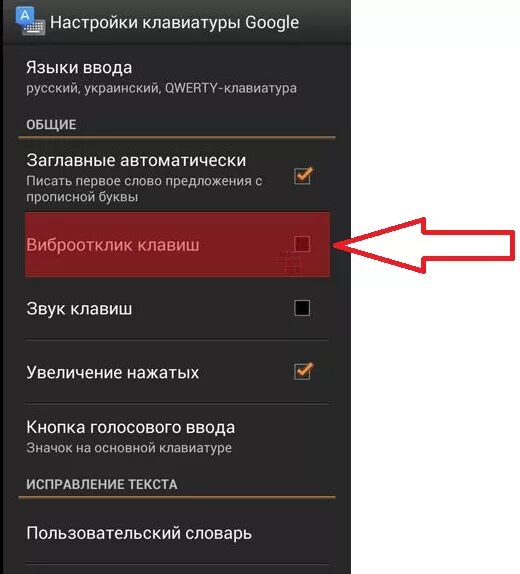Image resolution: width=520 pixels, height=574 pixels.
Task: Open Кнопка голосового ввода option
Action: point(177,436)
